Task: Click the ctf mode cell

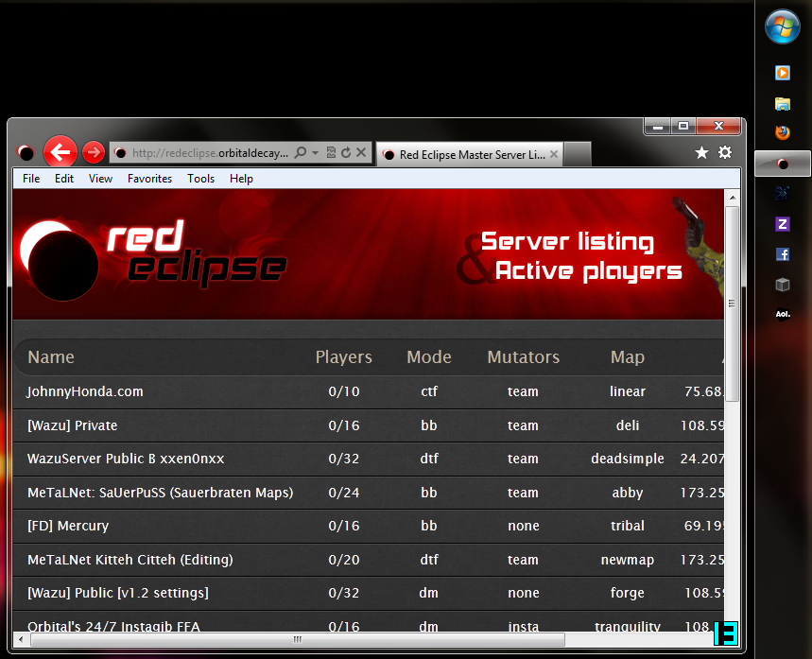Action: pos(429,391)
